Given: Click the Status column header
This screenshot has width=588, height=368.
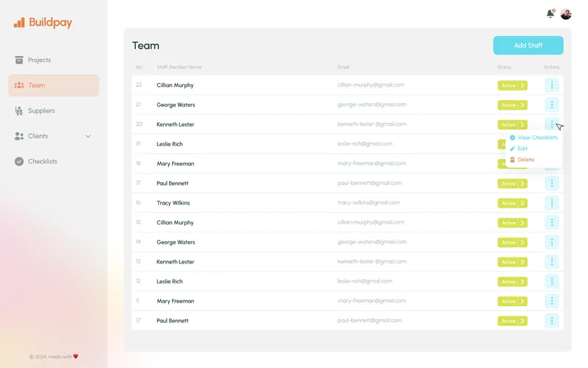Looking at the screenshot, I should click(x=504, y=67).
